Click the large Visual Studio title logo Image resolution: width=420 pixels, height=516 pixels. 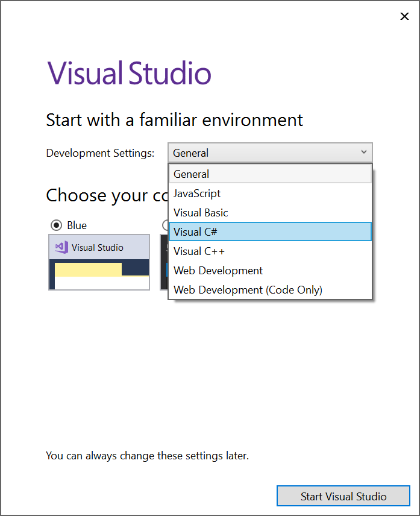tap(129, 73)
